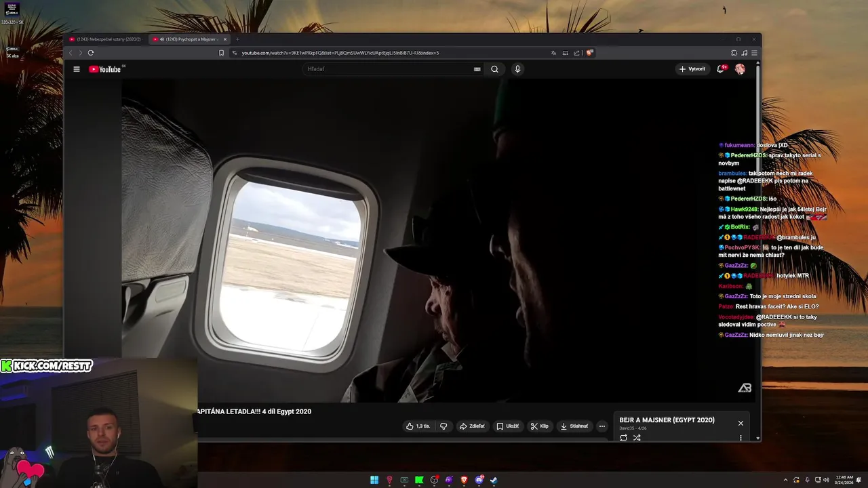The width and height of the screenshot is (868, 488).
Task: Open BEJR A MAJSNER (EGYPT 2020) playlist title
Action: tap(667, 420)
